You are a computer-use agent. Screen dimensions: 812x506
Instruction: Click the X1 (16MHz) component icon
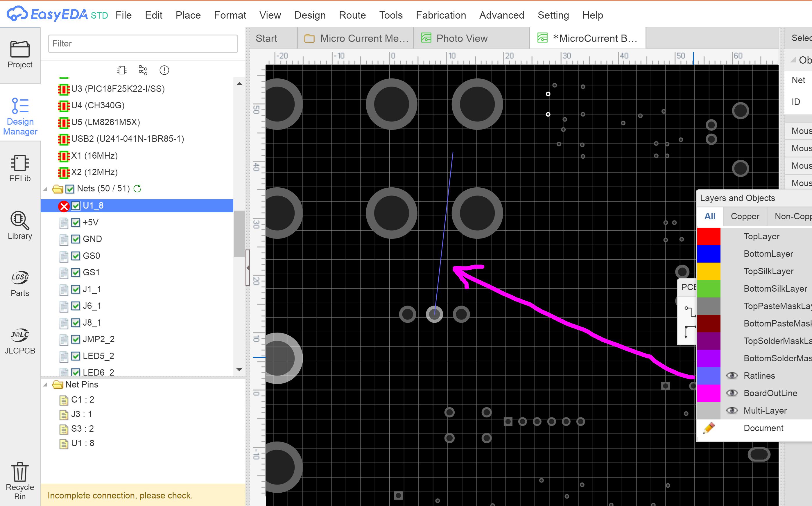click(x=64, y=156)
